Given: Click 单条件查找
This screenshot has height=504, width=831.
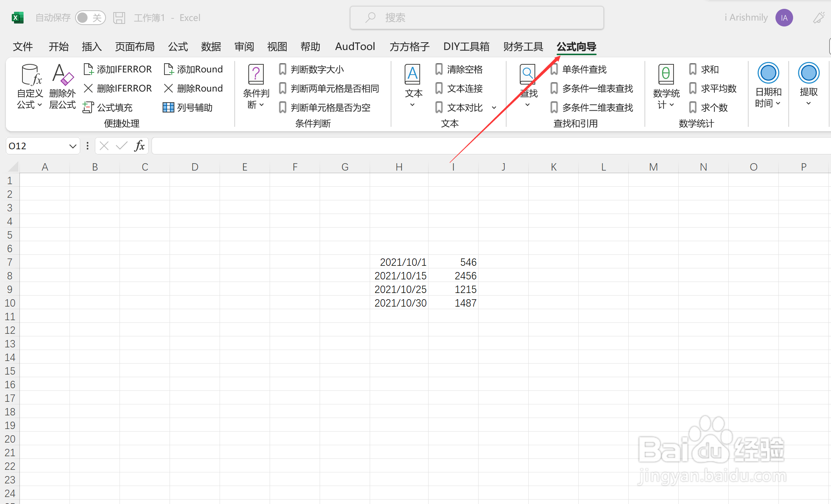Looking at the screenshot, I should coord(578,69).
